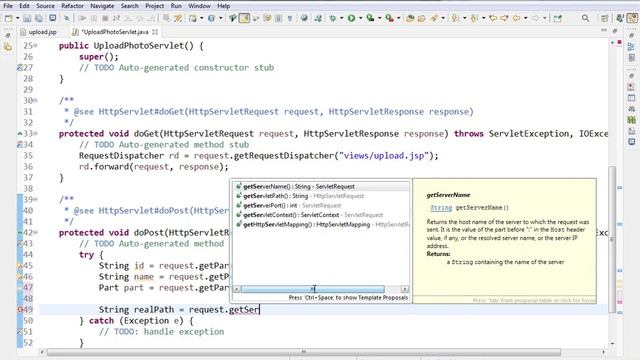
Task: Toggle Show Whitespace Characters icon
Action: pos(290,18)
